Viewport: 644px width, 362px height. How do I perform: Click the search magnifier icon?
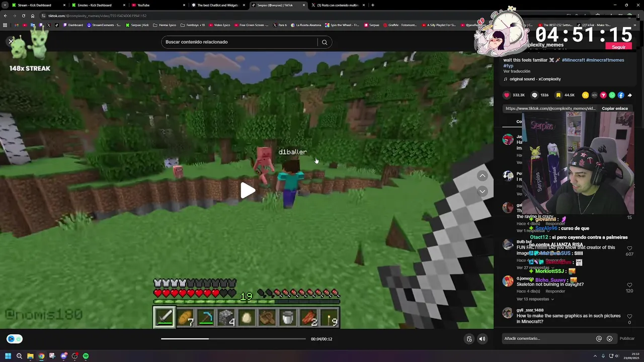325,42
